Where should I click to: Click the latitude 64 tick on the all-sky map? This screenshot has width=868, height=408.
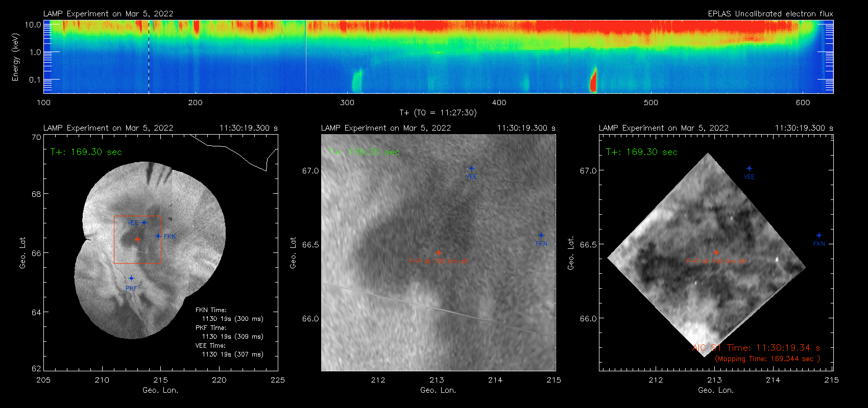click(x=36, y=312)
